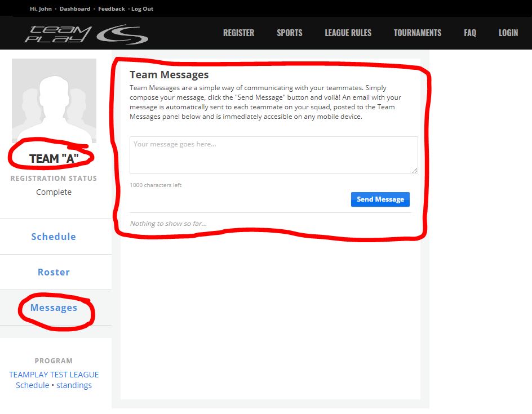Open the REGISTER menu item
The height and width of the screenshot is (414, 532).
tap(238, 33)
